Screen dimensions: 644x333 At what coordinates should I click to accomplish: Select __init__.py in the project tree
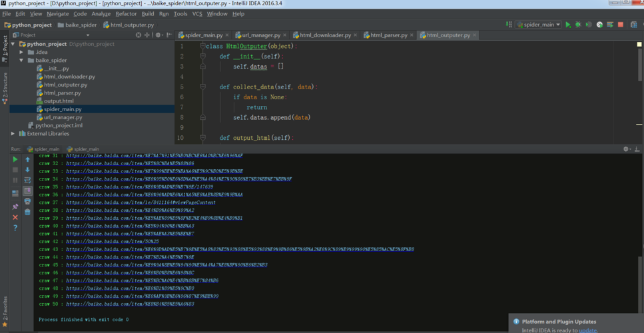tap(53, 69)
